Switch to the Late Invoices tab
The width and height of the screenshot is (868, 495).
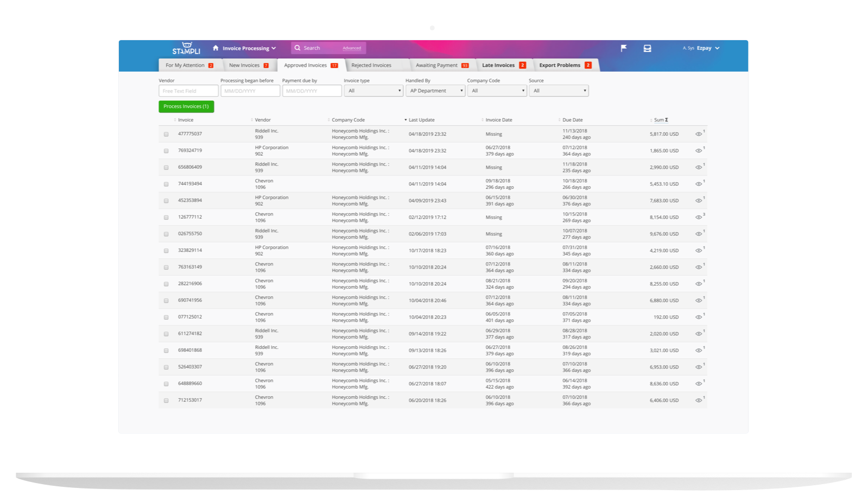(503, 65)
